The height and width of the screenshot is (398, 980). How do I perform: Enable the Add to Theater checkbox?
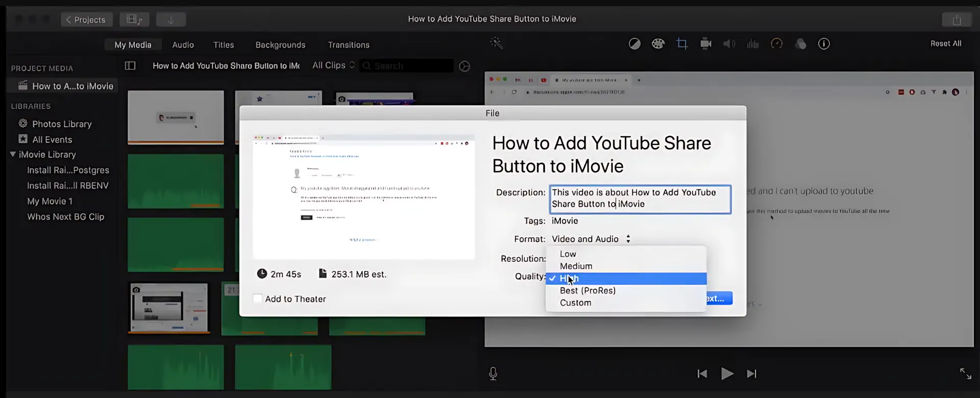tap(258, 299)
